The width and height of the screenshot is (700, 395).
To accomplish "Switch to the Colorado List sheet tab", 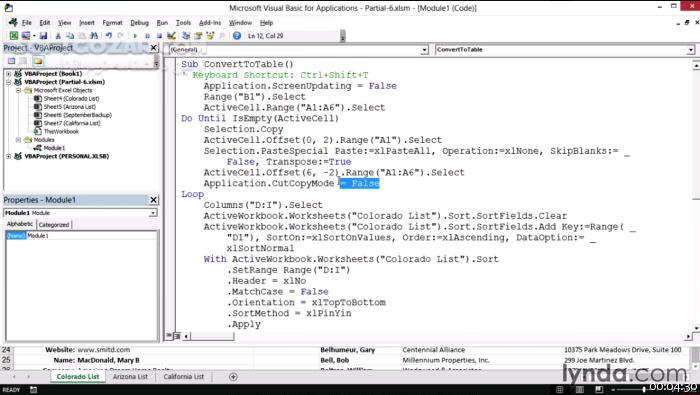I will click(78, 377).
